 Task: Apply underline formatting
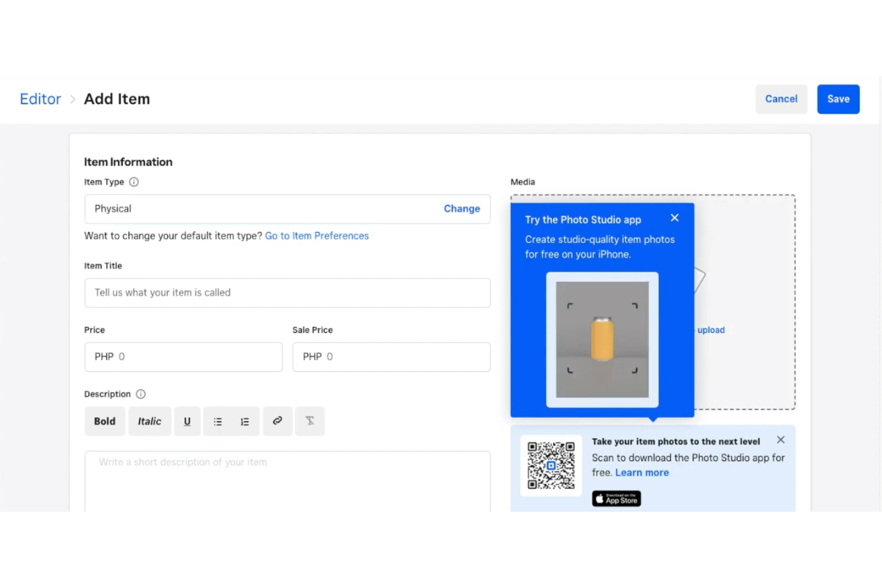click(x=187, y=421)
